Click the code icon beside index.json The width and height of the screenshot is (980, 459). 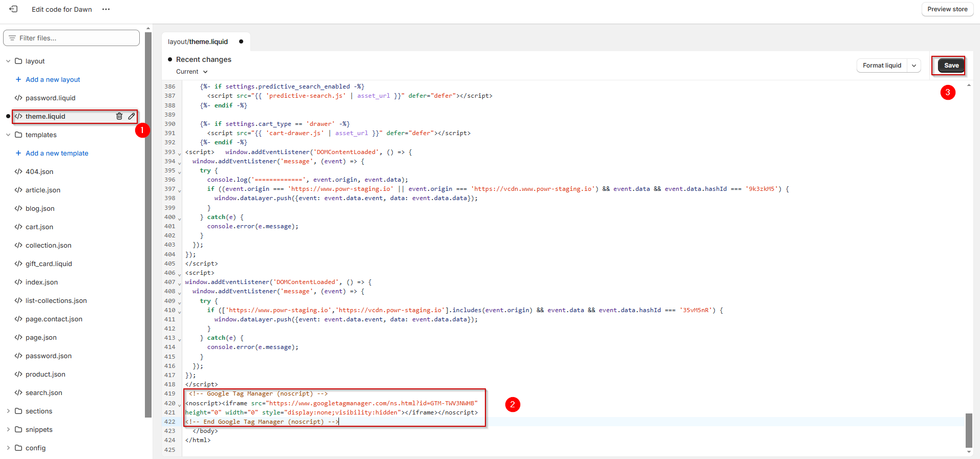pyautogui.click(x=18, y=282)
